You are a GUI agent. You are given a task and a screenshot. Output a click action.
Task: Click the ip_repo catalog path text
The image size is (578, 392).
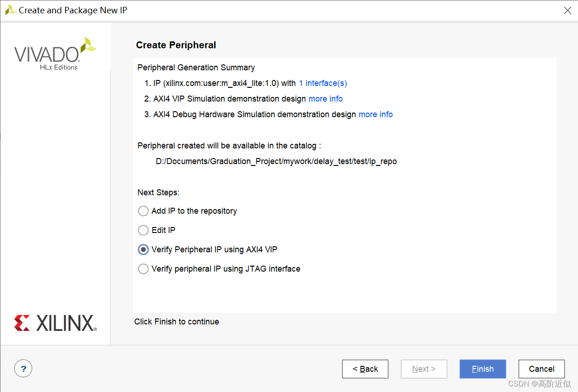276,161
